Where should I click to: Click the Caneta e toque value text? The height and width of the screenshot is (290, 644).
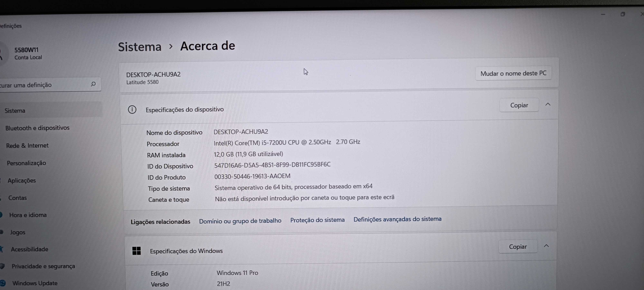tap(304, 198)
